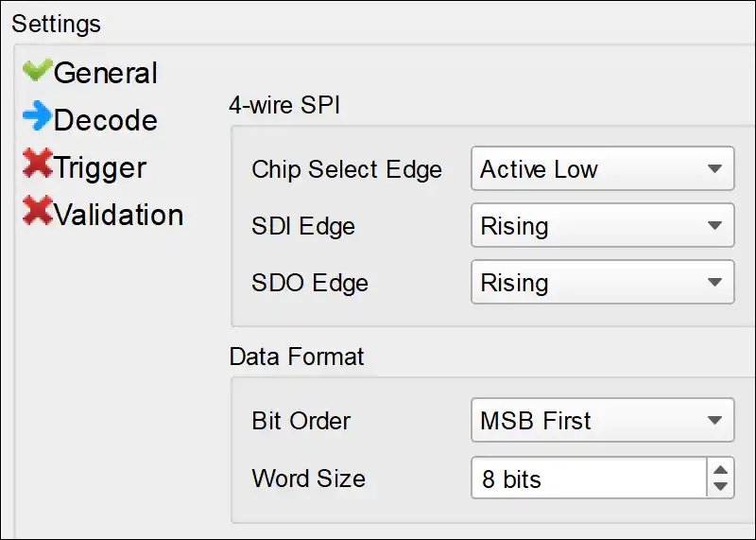Click the red X icon beside Validation

(x=37, y=213)
